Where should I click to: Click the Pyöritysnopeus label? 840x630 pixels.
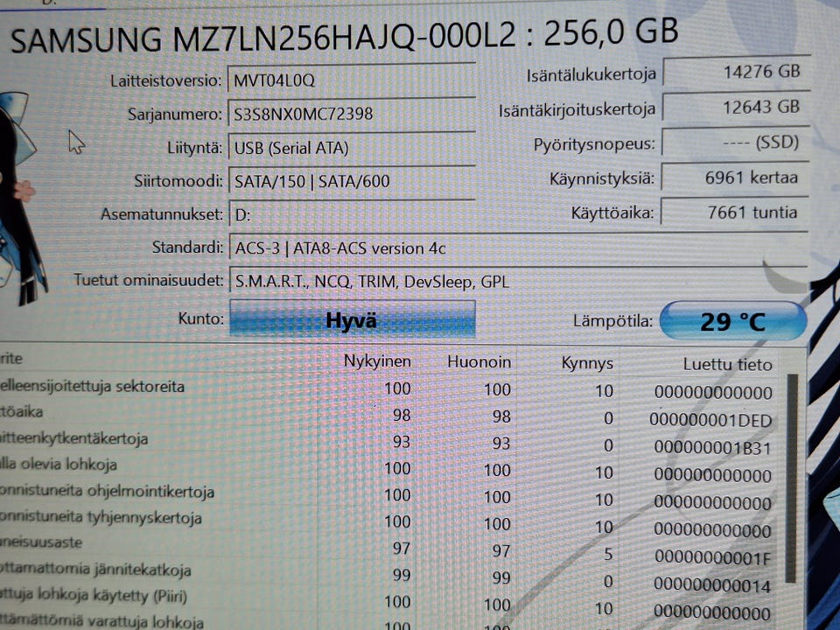click(x=594, y=144)
